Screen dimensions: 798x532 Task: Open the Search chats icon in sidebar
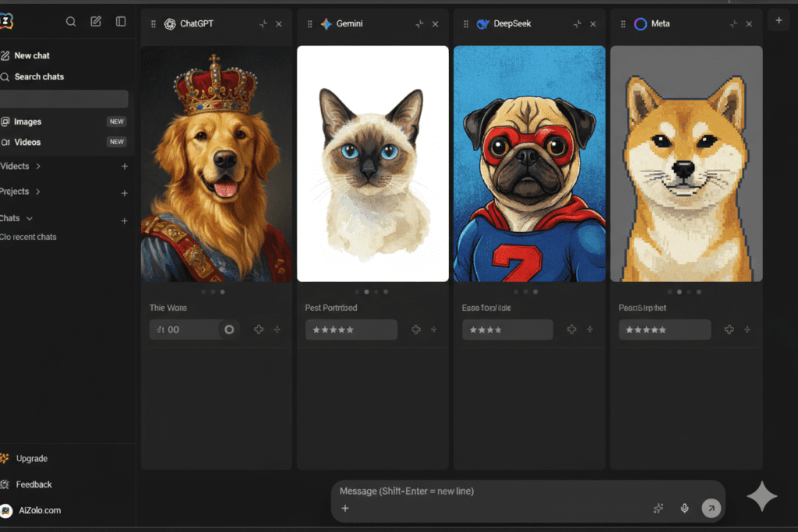point(71,21)
